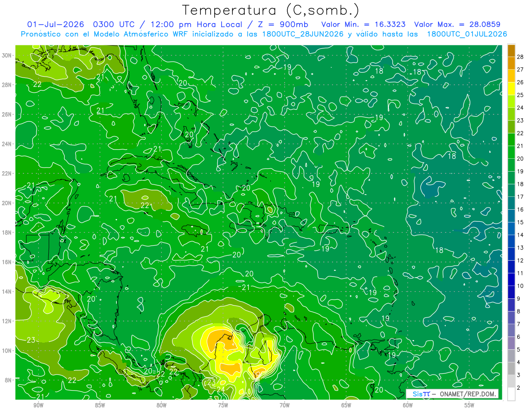Click the '30N' latitude axis label

[8, 55]
